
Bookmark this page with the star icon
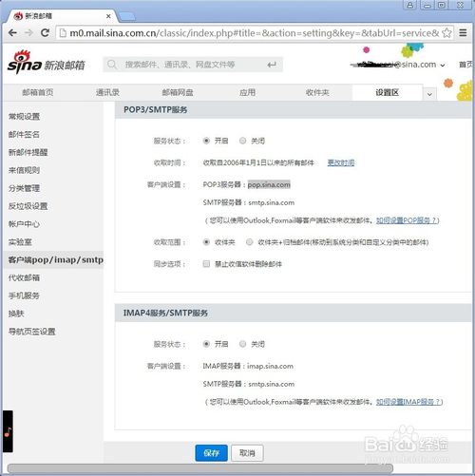click(446, 32)
